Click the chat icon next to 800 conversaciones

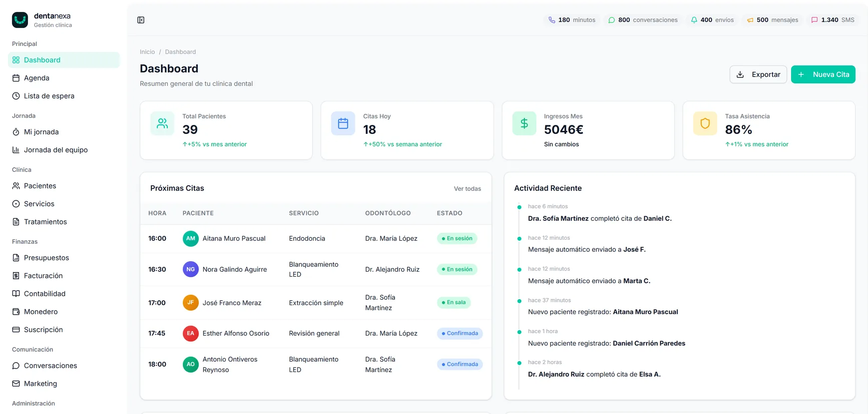[x=612, y=20]
